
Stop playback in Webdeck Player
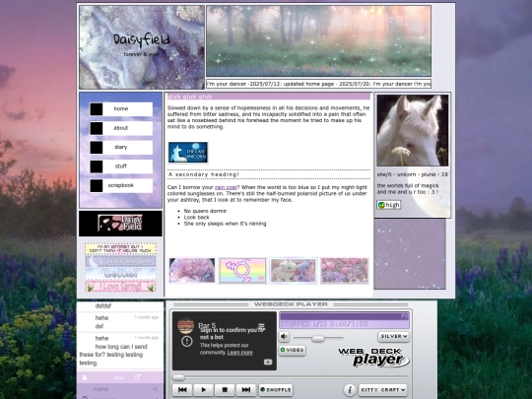pos(225,390)
